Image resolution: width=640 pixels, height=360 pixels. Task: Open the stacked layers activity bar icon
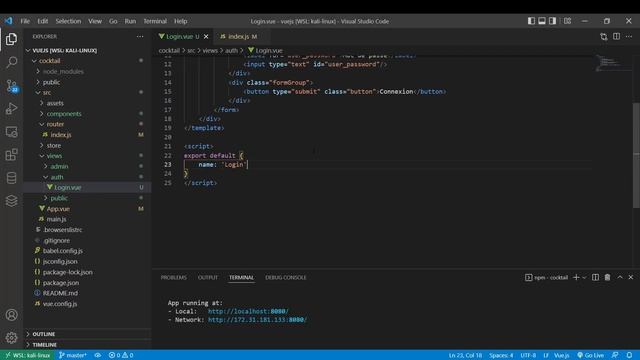pos(11,200)
